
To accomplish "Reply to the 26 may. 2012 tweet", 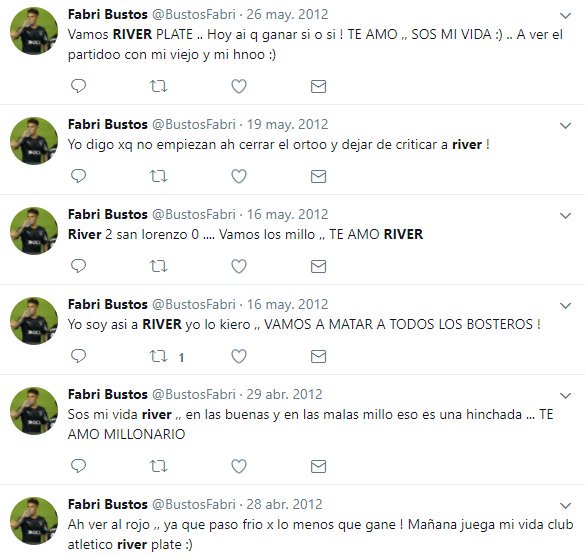I will (x=78, y=86).
